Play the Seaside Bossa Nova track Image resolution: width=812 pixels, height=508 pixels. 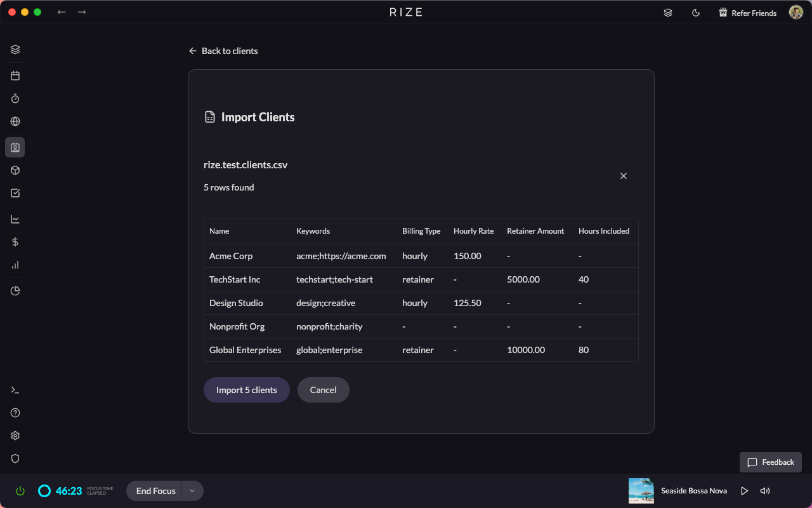[x=745, y=490]
